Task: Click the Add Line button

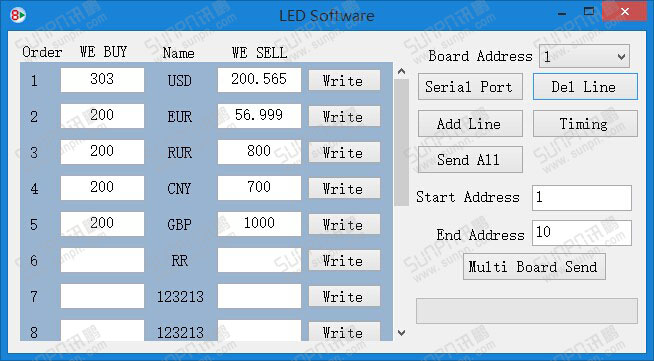Action: [x=470, y=123]
